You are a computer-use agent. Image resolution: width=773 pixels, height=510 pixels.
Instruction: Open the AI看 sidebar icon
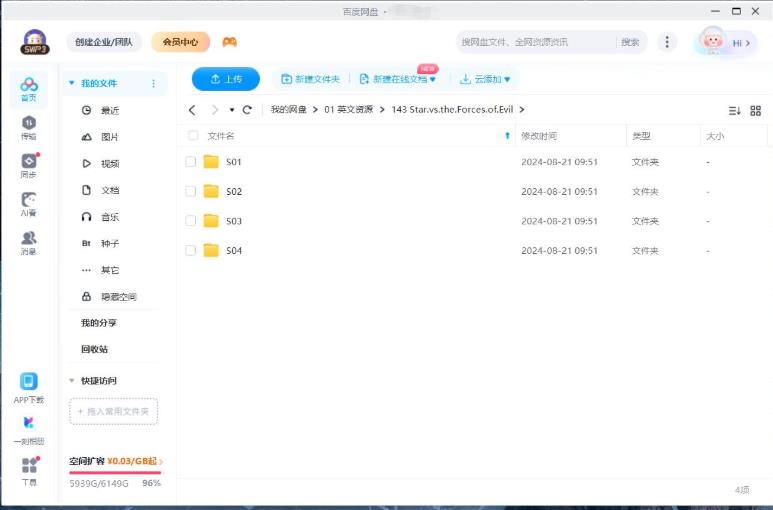[29, 204]
